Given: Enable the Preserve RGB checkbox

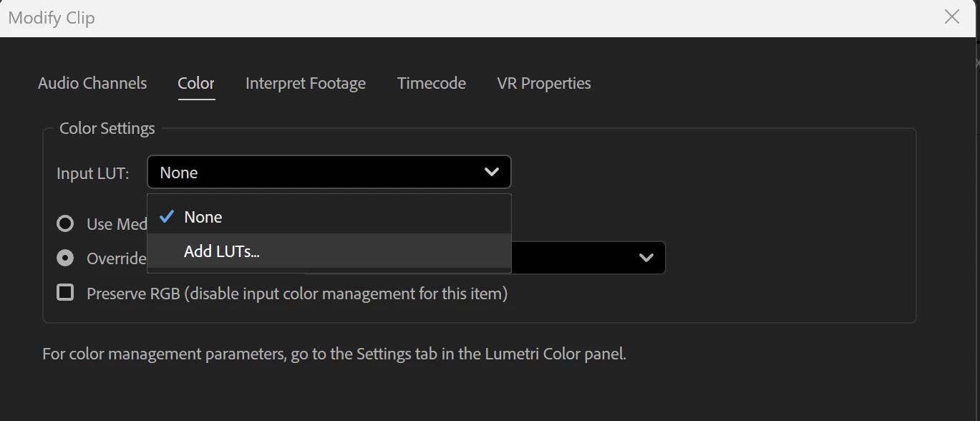Looking at the screenshot, I should 65,293.
